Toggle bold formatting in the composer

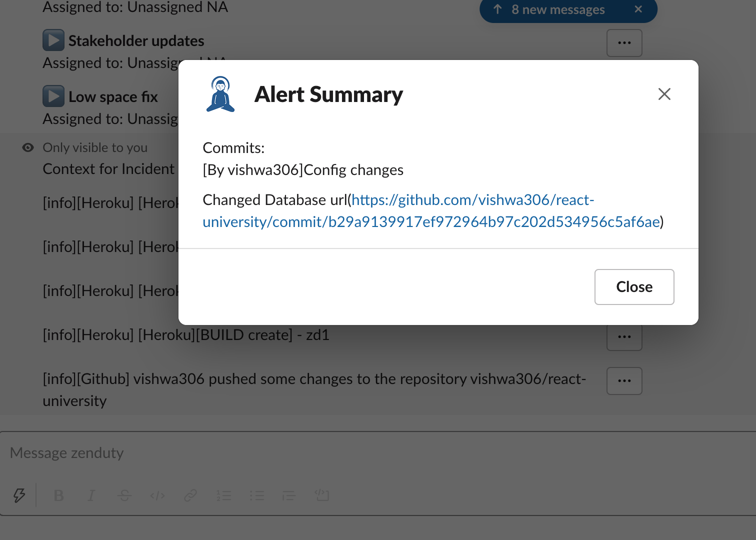coord(58,495)
